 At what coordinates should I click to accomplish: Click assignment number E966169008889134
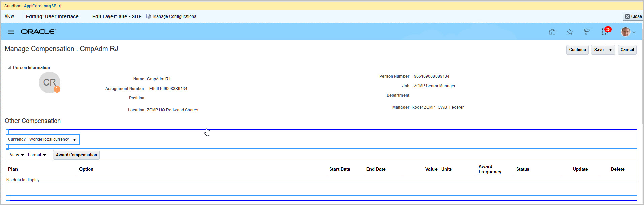(168, 89)
